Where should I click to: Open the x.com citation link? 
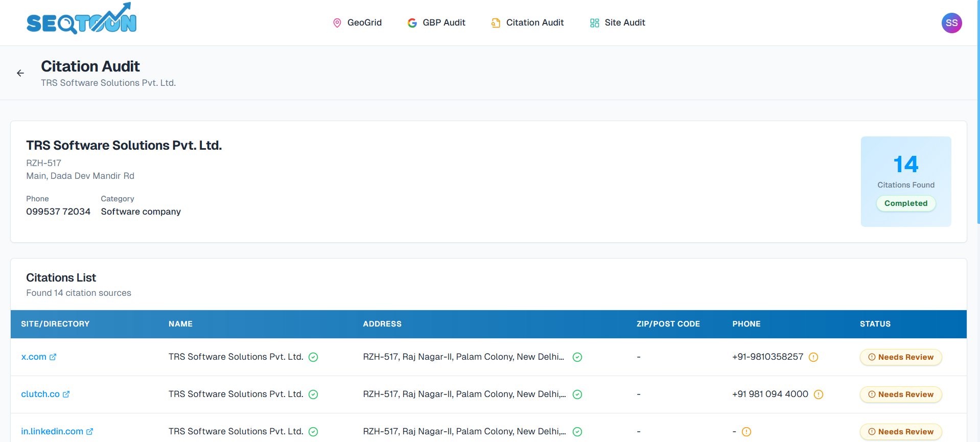[34, 357]
